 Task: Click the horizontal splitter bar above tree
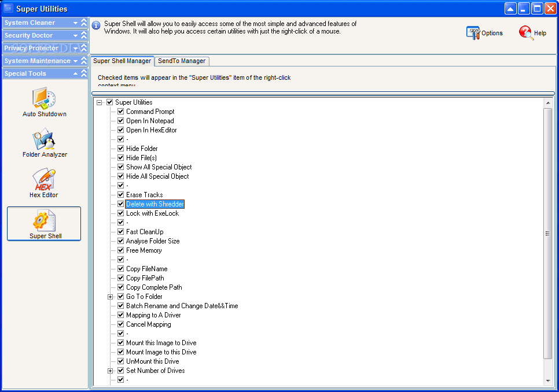click(323, 93)
